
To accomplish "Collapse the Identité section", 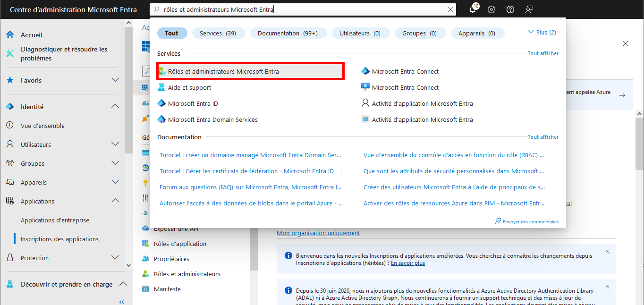I will (x=115, y=106).
